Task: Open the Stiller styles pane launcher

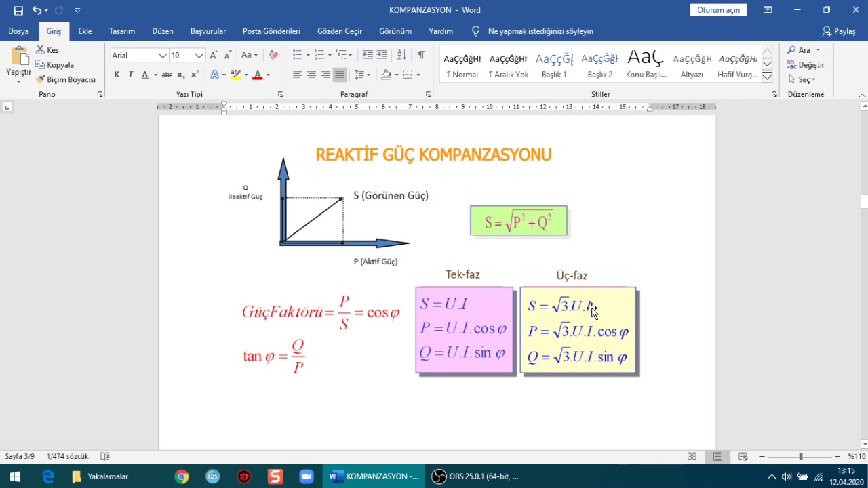Action: pyautogui.click(x=774, y=94)
